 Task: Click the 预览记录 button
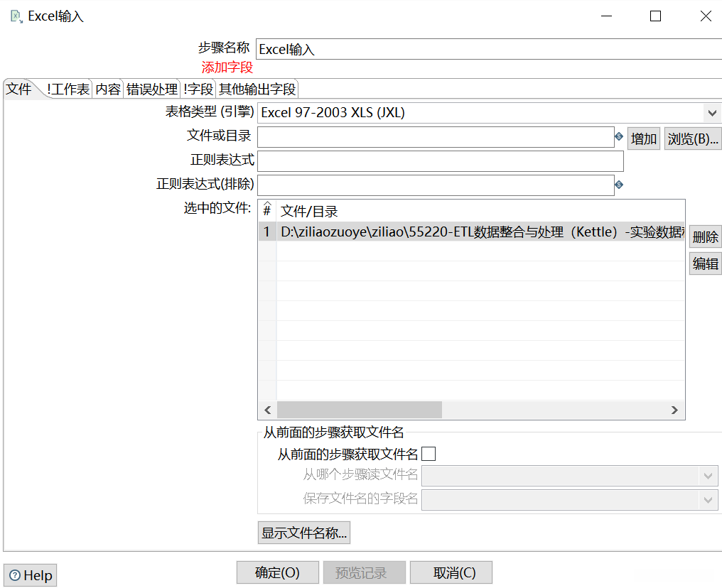point(365,572)
